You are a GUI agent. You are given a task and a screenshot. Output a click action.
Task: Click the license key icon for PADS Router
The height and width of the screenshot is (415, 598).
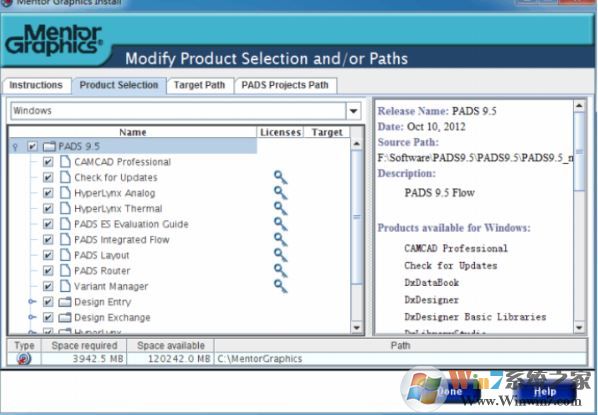click(x=280, y=271)
